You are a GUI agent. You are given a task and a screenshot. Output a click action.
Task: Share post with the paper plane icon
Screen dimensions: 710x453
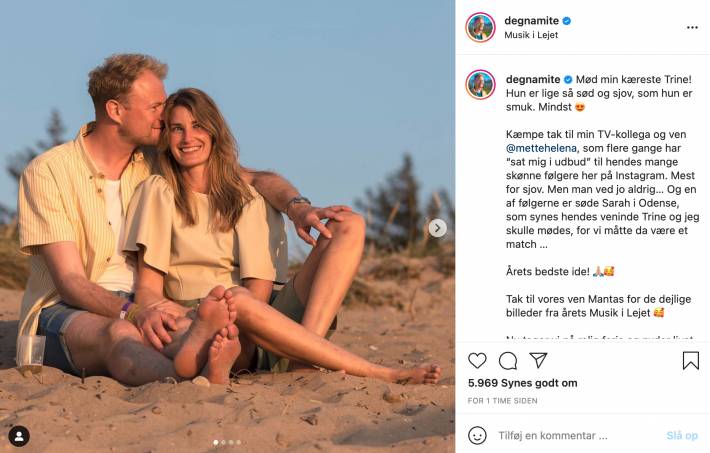538,360
